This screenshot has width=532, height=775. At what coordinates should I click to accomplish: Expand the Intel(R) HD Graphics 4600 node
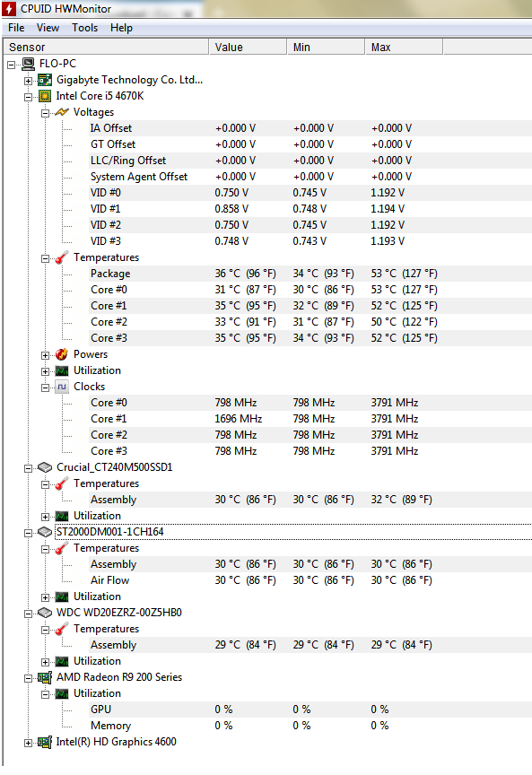[x=28, y=743]
